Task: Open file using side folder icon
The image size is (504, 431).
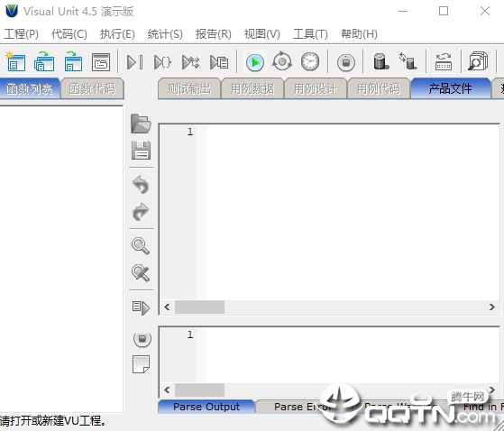Action: pyautogui.click(x=141, y=124)
